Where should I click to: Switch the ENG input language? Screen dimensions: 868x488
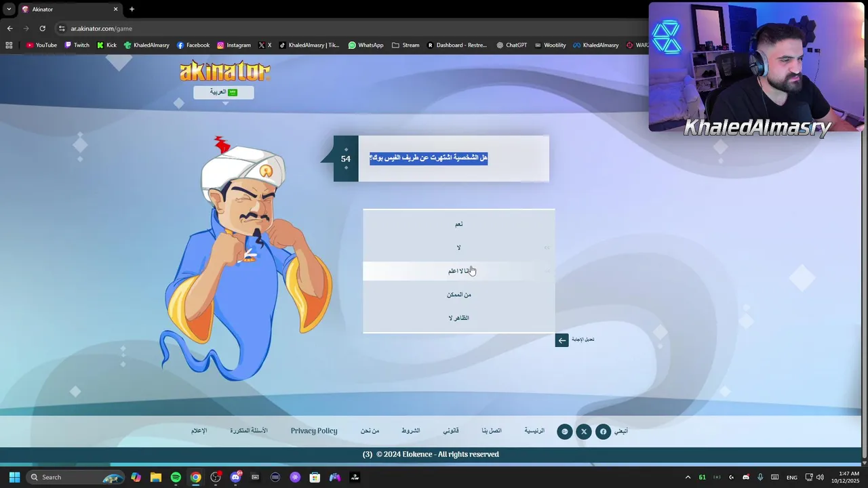click(x=791, y=477)
